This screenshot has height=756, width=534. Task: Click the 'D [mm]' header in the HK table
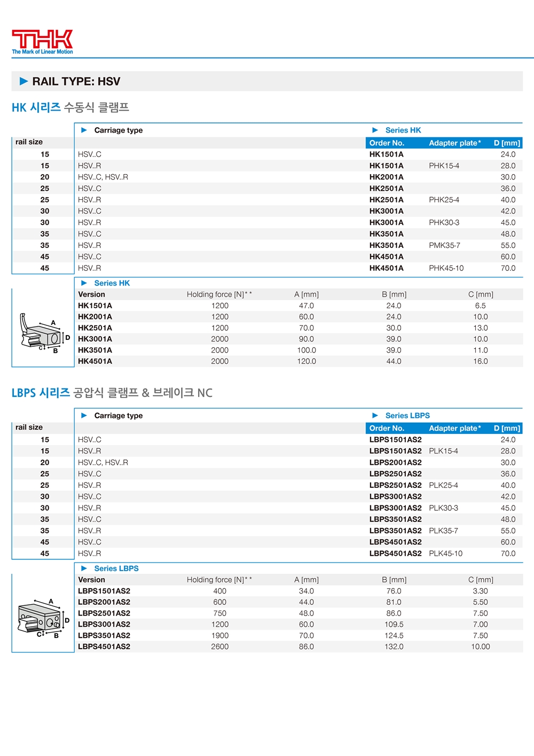[x=507, y=143]
